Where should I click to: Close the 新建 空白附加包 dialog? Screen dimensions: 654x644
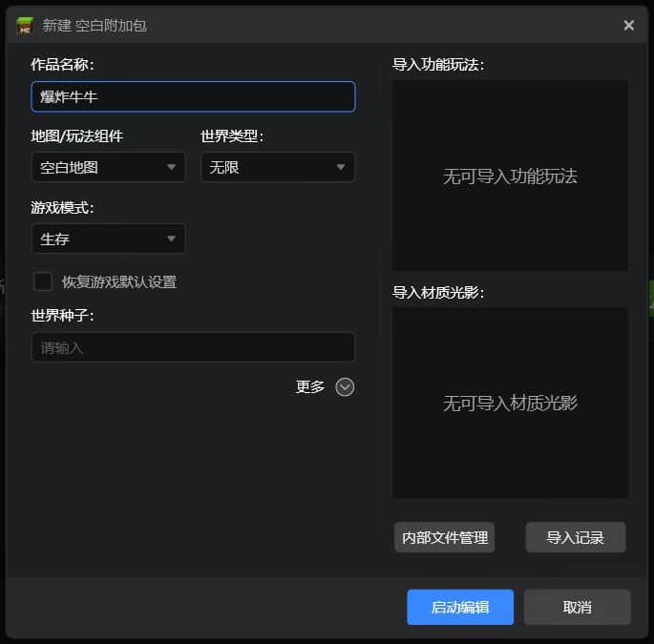pyautogui.click(x=628, y=26)
